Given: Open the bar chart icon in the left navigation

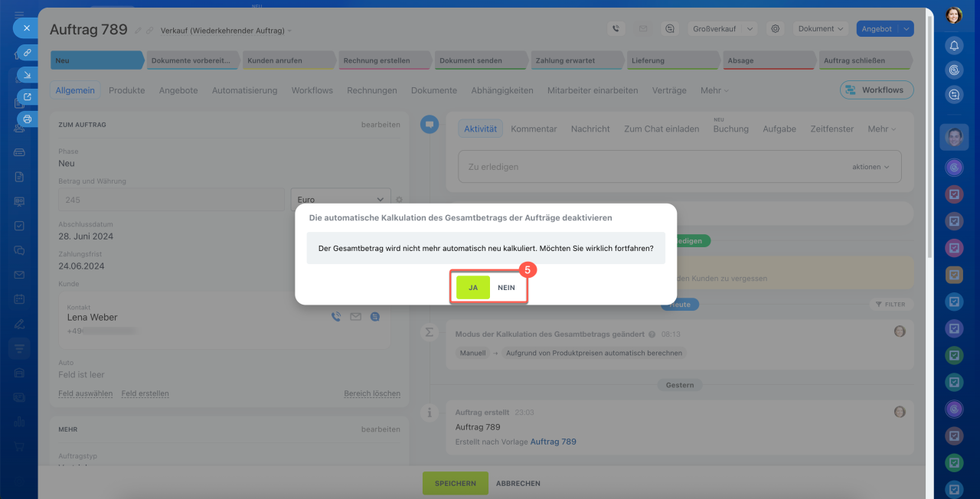Looking at the screenshot, I should [x=19, y=422].
